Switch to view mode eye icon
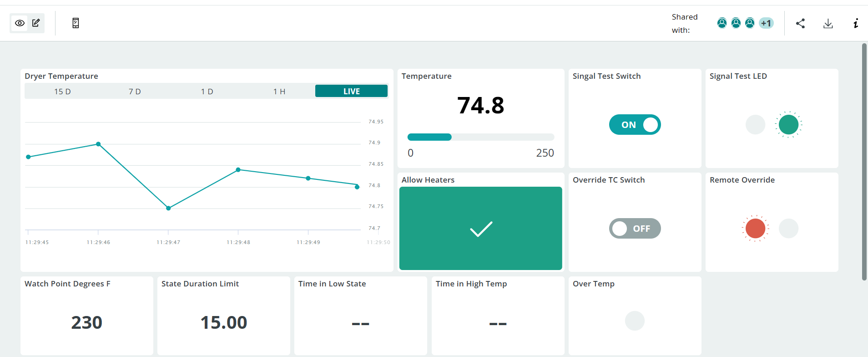The image size is (868, 357). 20,23
